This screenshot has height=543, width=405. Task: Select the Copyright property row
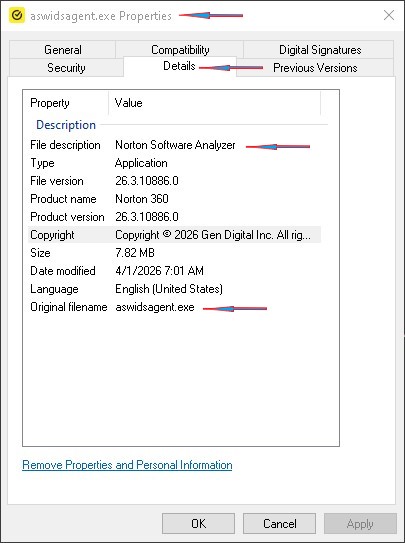174,235
